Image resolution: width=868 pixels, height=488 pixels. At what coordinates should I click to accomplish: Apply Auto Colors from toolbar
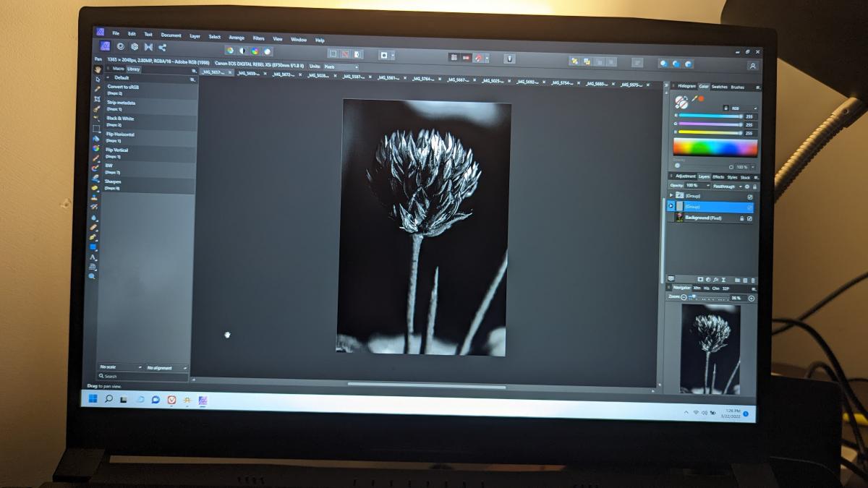(255, 51)
